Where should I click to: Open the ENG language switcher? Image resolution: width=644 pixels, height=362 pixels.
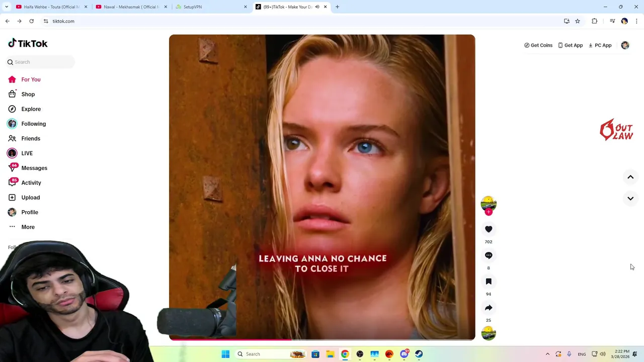(582, 354)
